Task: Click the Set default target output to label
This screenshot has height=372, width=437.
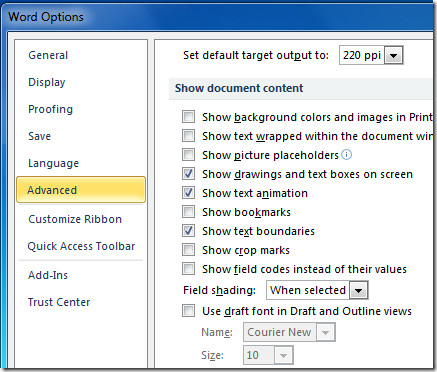Action: click(256, 55)
